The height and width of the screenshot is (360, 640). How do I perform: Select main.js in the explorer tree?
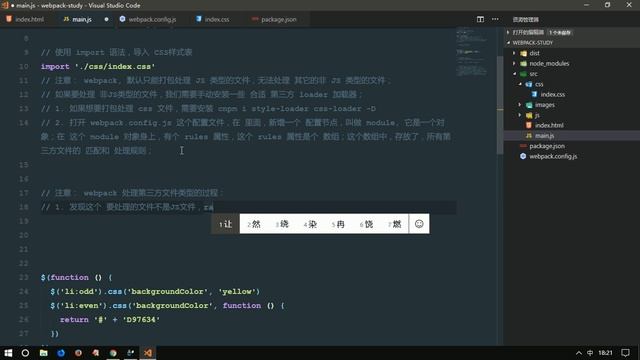(x=544, y=136)
